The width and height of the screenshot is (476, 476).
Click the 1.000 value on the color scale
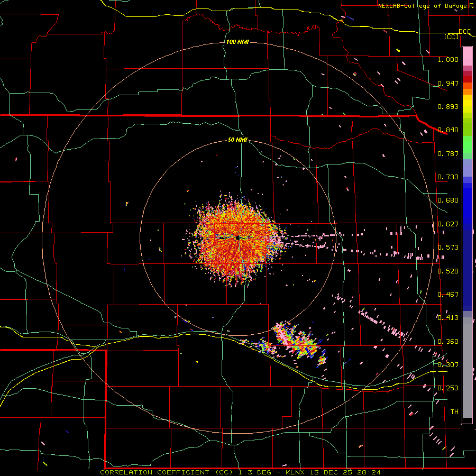click(448, 59)
